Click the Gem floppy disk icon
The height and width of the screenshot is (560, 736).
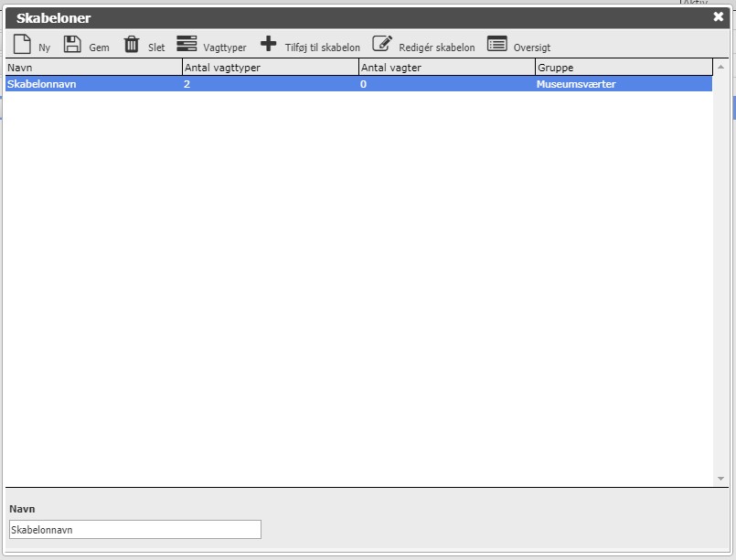click(x=72, y=44)
